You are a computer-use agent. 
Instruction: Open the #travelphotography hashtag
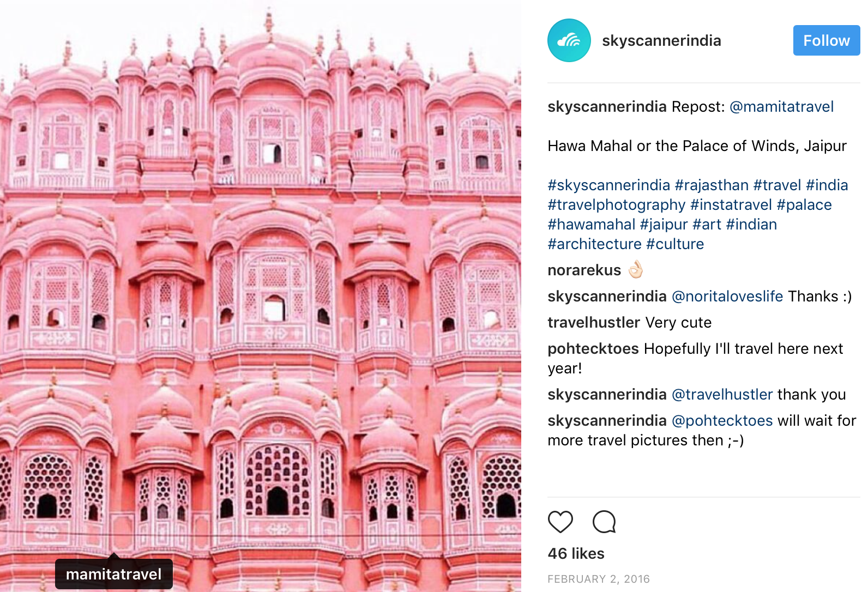[617, 205]
